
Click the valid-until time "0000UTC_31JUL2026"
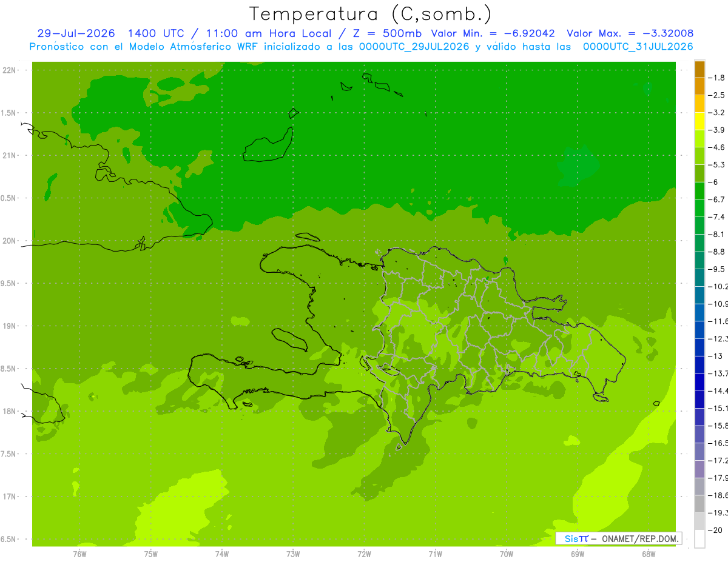coord(638,47)
